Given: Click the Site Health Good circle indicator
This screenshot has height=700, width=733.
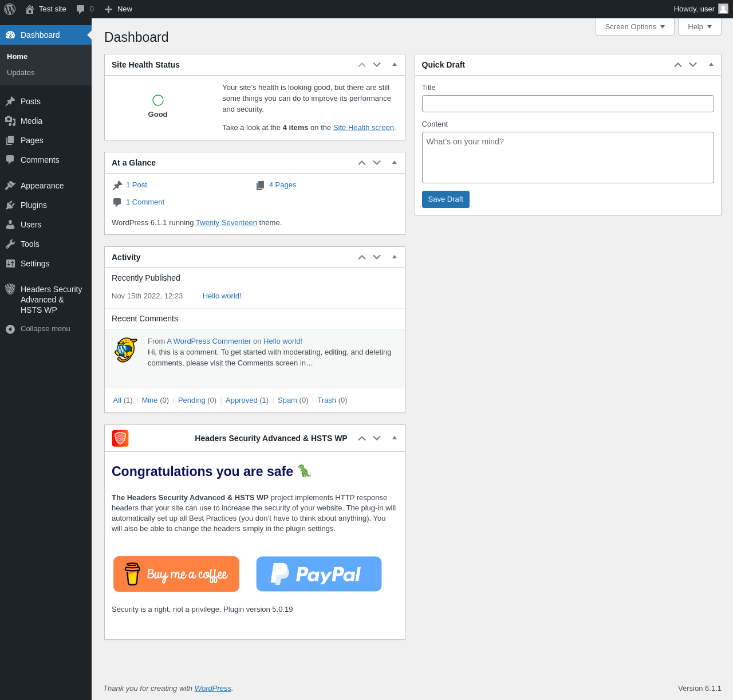Looking at the screenshot, I should (x=158, y=100).
